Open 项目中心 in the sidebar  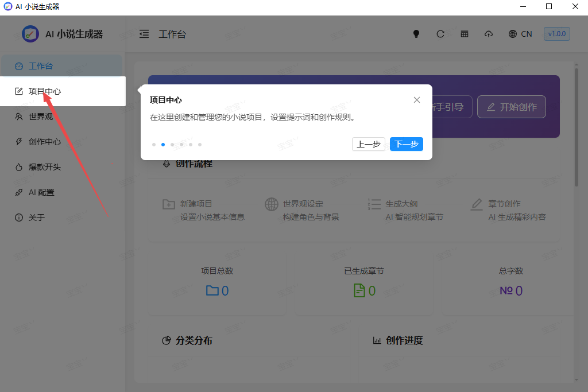click(45, 91)
